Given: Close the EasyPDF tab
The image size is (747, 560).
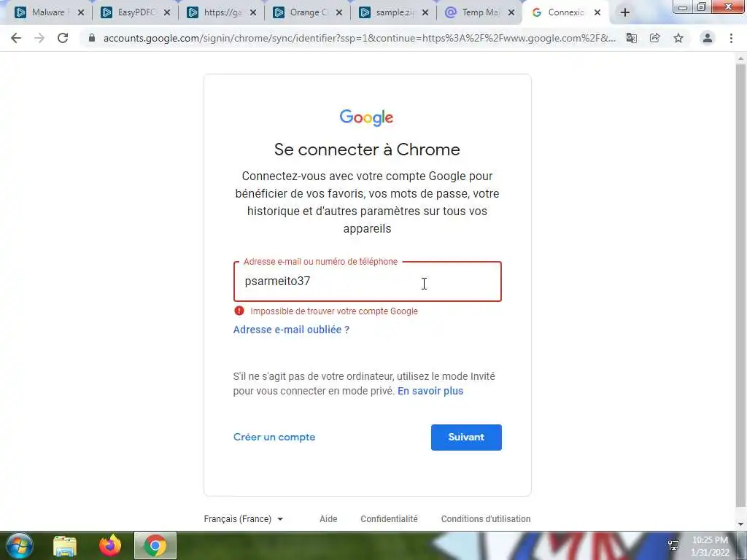Looking at the screenshot, I should (x=167, y=13).
